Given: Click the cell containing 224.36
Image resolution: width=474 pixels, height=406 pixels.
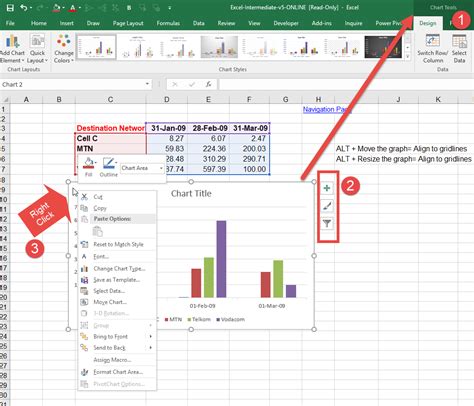Looking at the screenshot, I should click(x=208, y=149).
